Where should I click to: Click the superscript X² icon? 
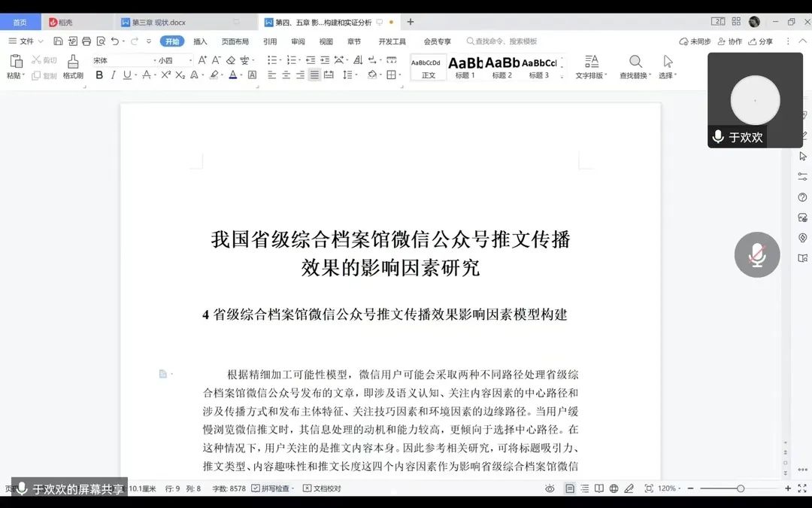point(165,75)
